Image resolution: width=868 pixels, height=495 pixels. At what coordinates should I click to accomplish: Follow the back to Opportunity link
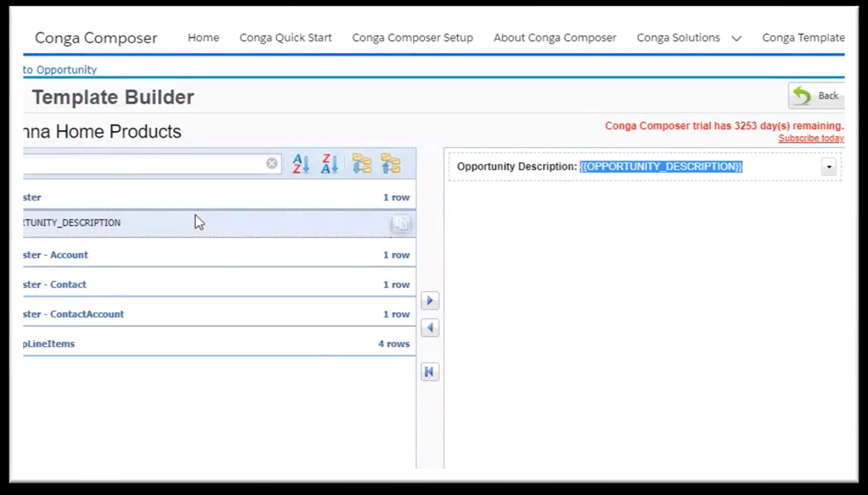(60, 70)
